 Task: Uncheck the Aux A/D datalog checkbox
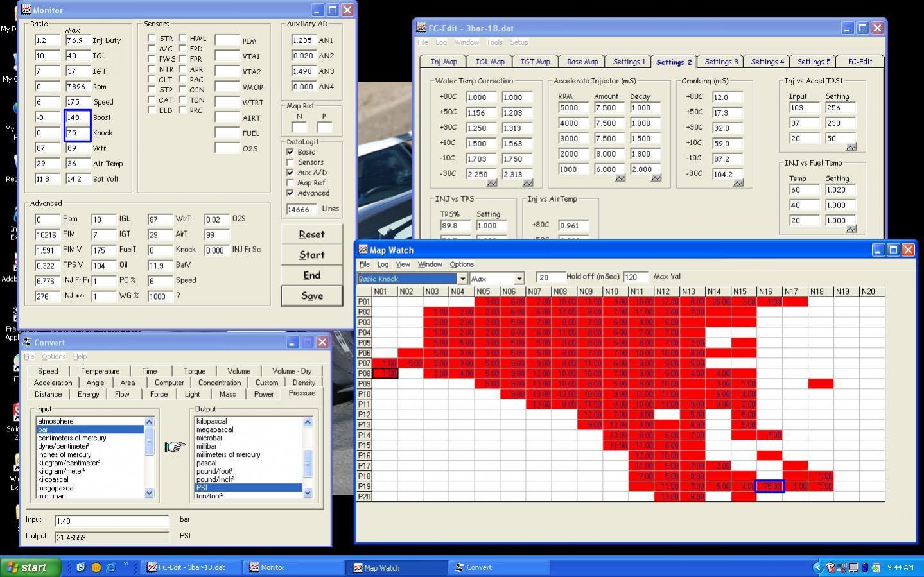coord(290,173)
